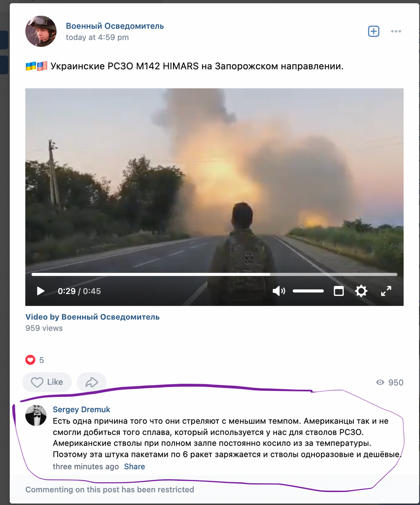
Task: Share the post with arrow button
Action: click(x=91, y=382)
